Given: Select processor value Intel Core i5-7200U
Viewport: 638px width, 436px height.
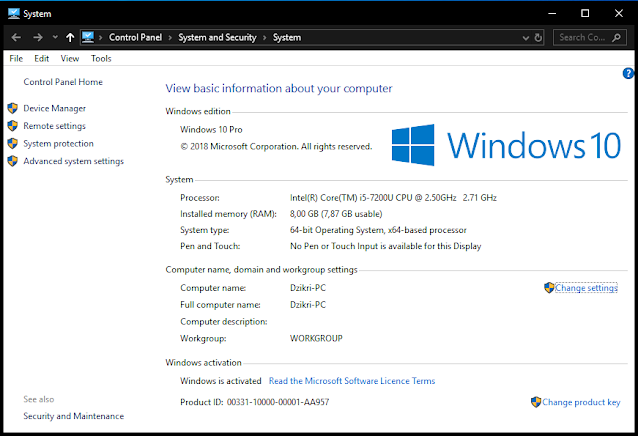Looking at the screenshot, I should [393, 198].
